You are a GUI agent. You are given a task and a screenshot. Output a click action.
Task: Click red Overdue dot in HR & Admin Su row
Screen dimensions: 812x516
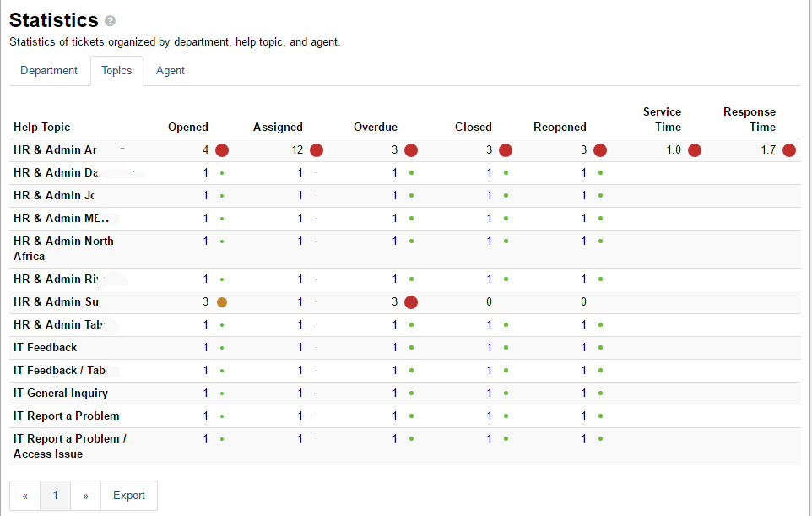tap(411, 302)
